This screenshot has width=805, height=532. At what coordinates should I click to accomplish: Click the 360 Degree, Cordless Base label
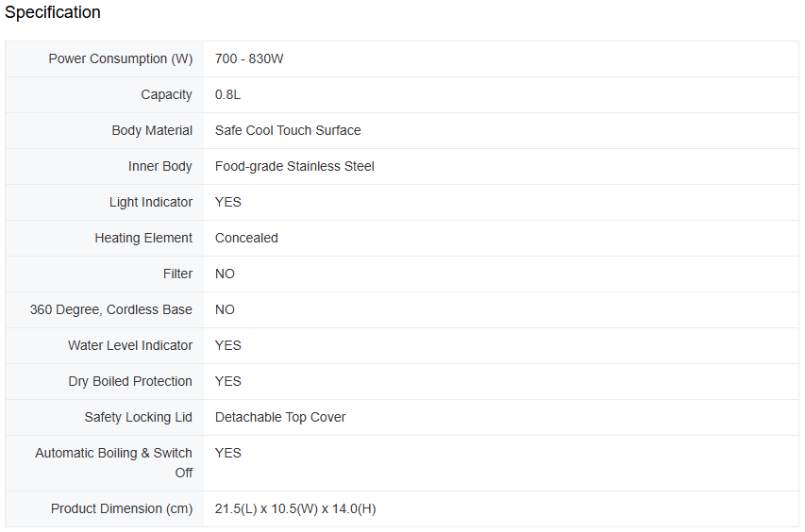[x=111, y=309]
